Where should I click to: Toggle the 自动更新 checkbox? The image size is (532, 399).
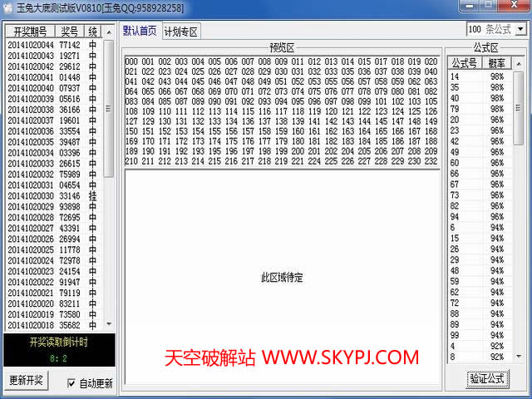coord(70,383)
